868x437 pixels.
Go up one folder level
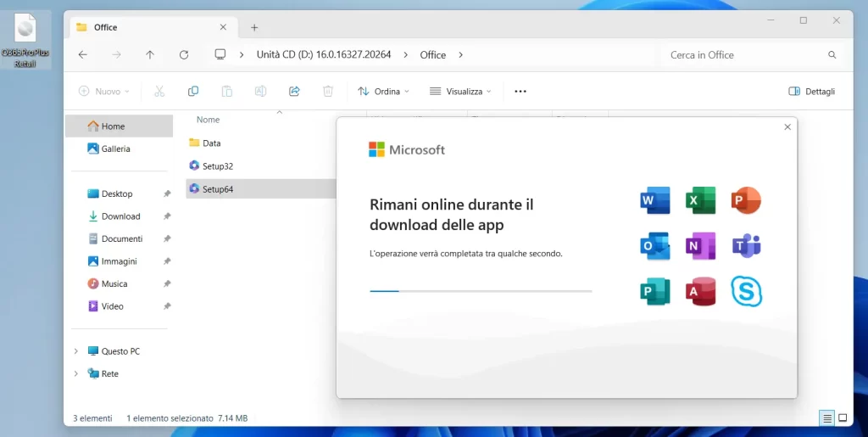150,55
